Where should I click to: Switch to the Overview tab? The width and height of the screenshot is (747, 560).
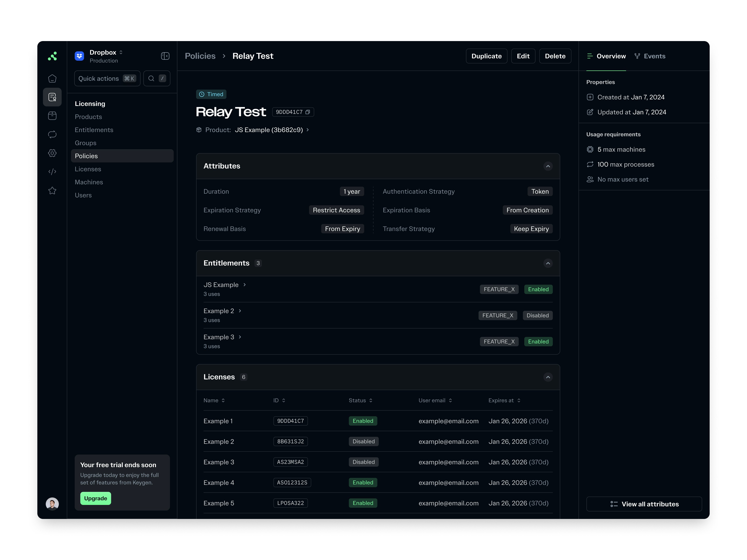[606, 56]
